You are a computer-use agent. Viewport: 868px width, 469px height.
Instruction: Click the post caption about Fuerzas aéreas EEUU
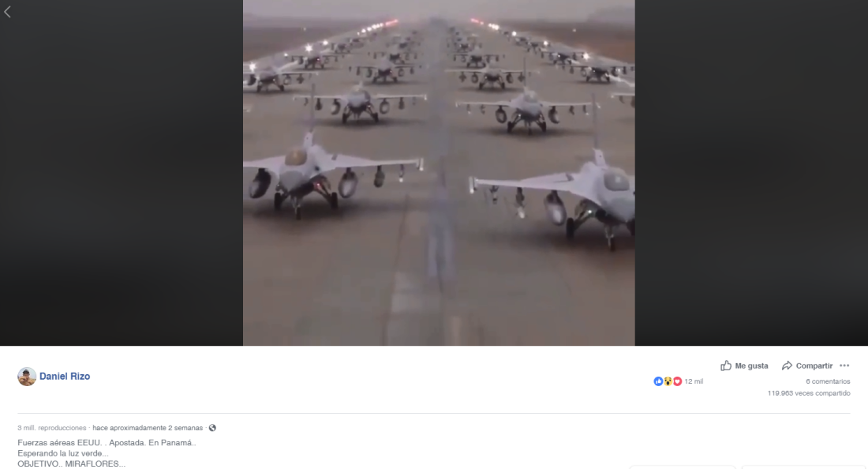[107, 453]
